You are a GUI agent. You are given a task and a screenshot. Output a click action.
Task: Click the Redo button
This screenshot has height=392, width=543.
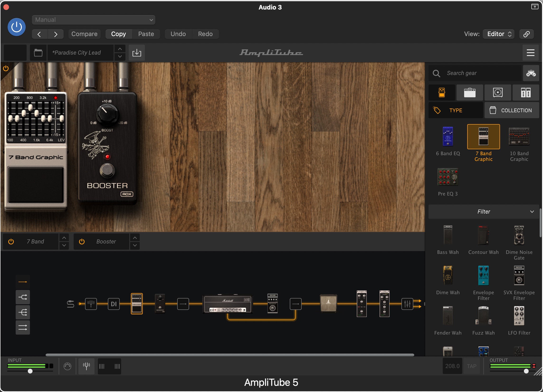click(205, 34)
